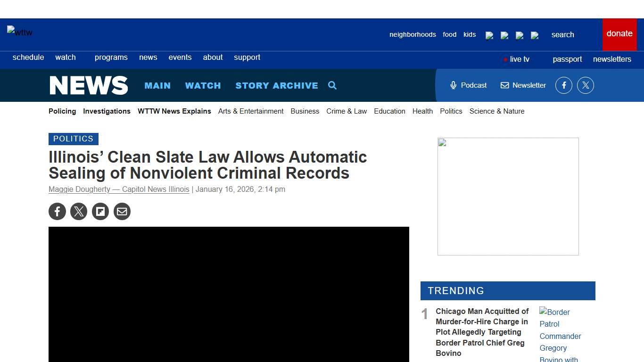
Task: Share the article via the Flipboard icon
Action: pos(100,211)
